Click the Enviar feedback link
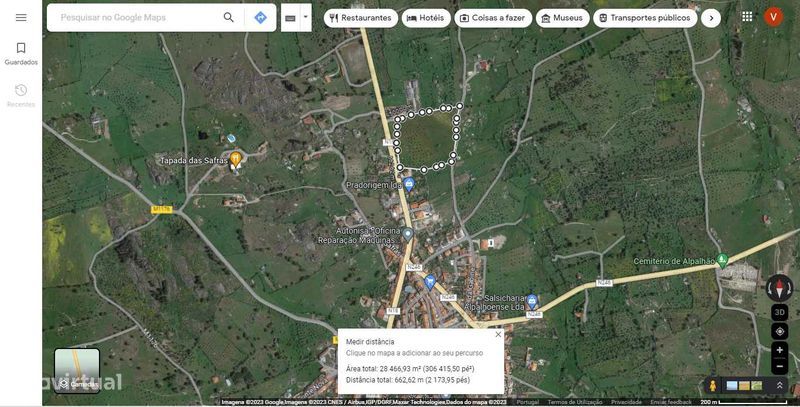The image size is (800, 407). (x=671, y=402)
